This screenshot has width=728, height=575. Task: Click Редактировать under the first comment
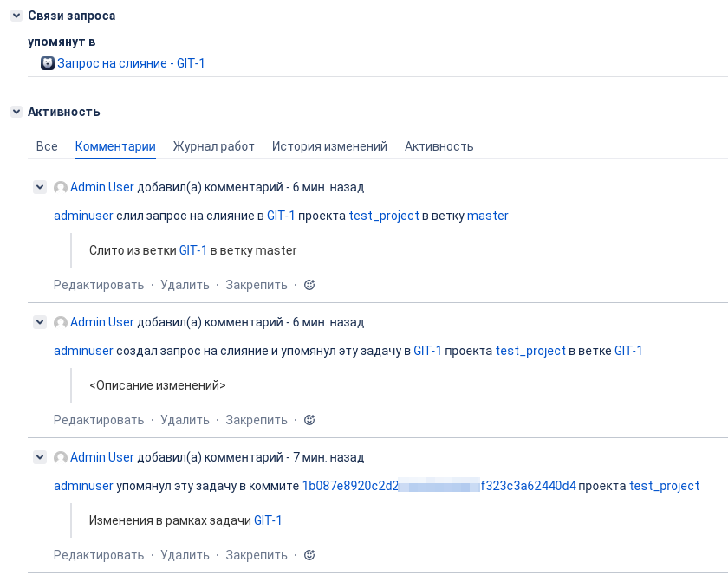coord(98,284)
